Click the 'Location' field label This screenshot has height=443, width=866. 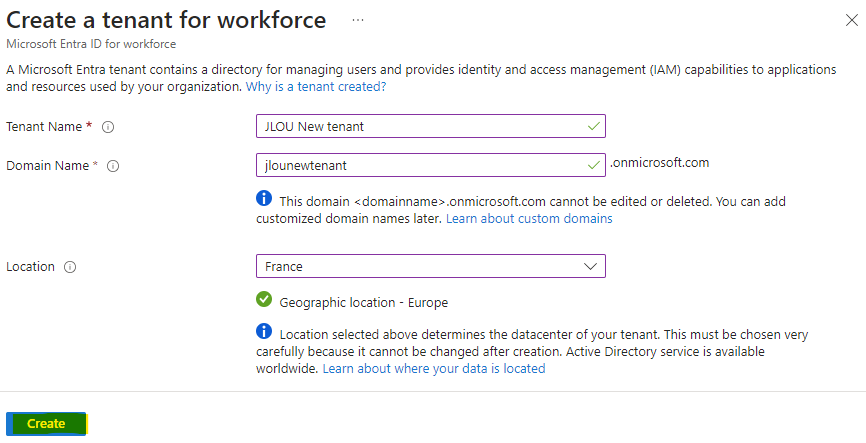click(x=30, y=267)
